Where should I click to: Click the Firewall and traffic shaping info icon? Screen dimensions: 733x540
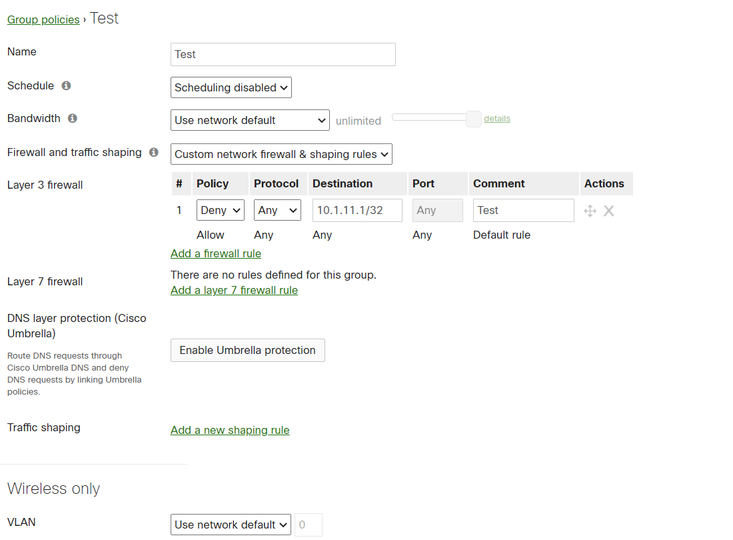point(153,153)
